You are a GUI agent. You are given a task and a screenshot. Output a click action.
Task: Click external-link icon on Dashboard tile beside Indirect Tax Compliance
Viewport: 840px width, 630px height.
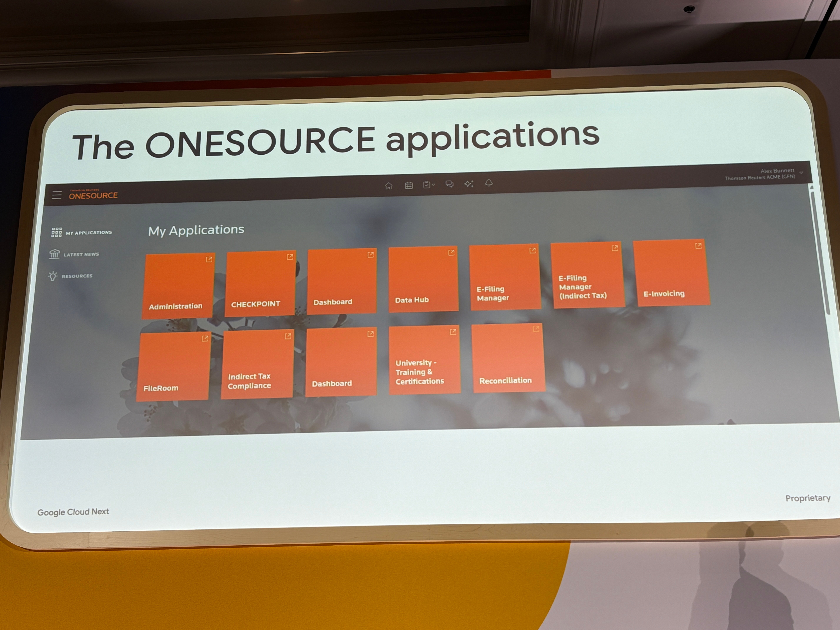pyautogui.click(x=371, y=334)
